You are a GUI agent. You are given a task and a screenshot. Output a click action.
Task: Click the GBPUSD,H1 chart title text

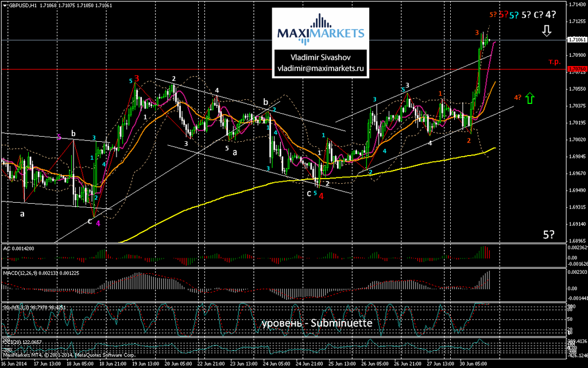[x=22, y=6]
